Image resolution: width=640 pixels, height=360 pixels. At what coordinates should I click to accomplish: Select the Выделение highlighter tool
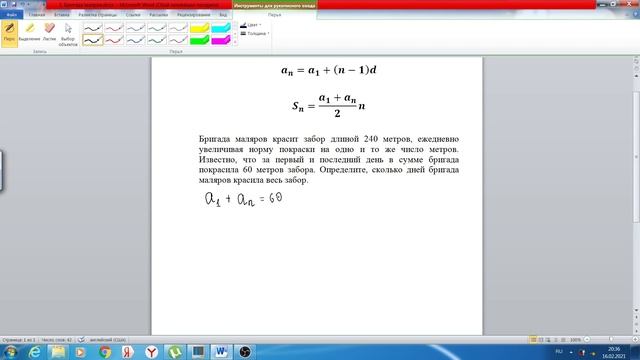point(29,32)
